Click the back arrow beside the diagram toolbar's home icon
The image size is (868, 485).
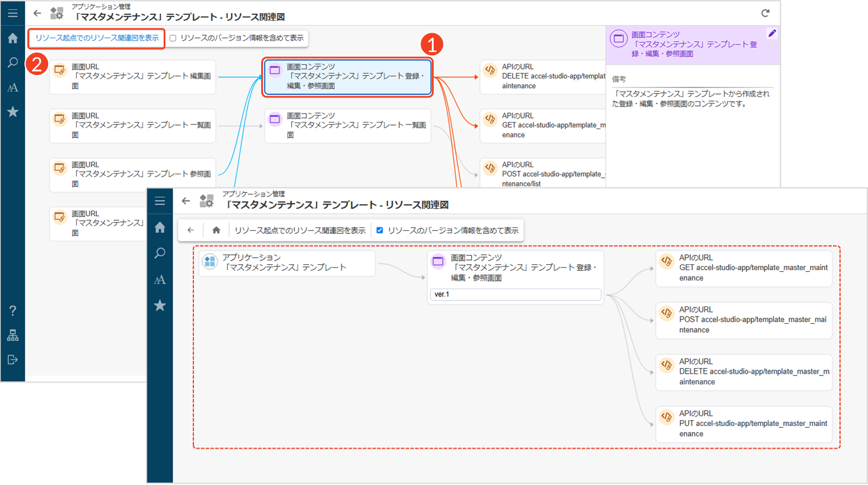click(190, 230)
